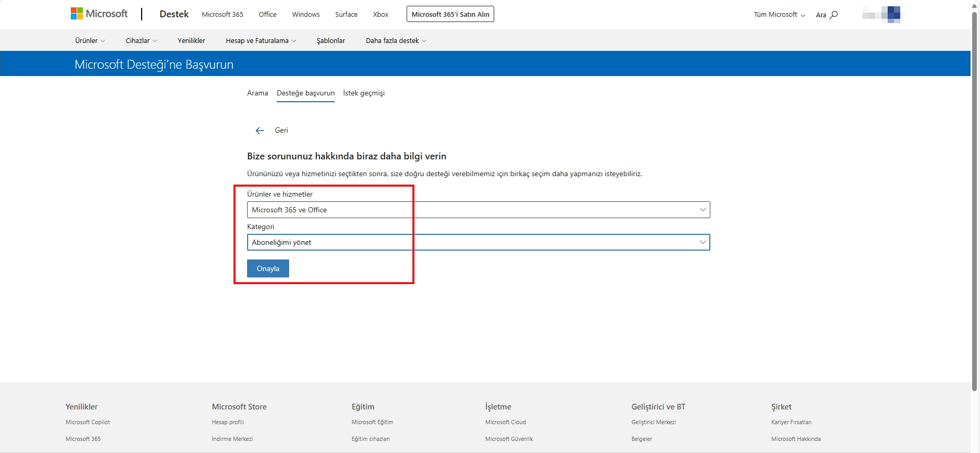
Task: Click Microsoft 365'i Satın Alın button
Action: (x=450, y=14)
